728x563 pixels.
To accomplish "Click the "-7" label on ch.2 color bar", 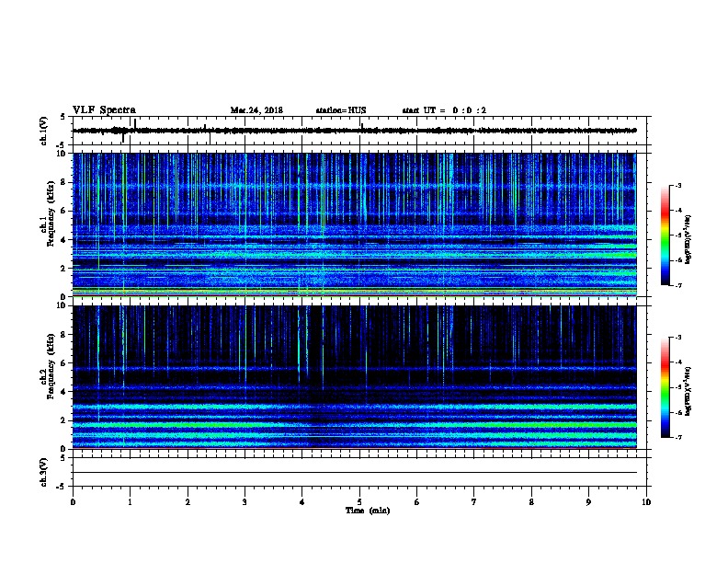I will [677, 437].
